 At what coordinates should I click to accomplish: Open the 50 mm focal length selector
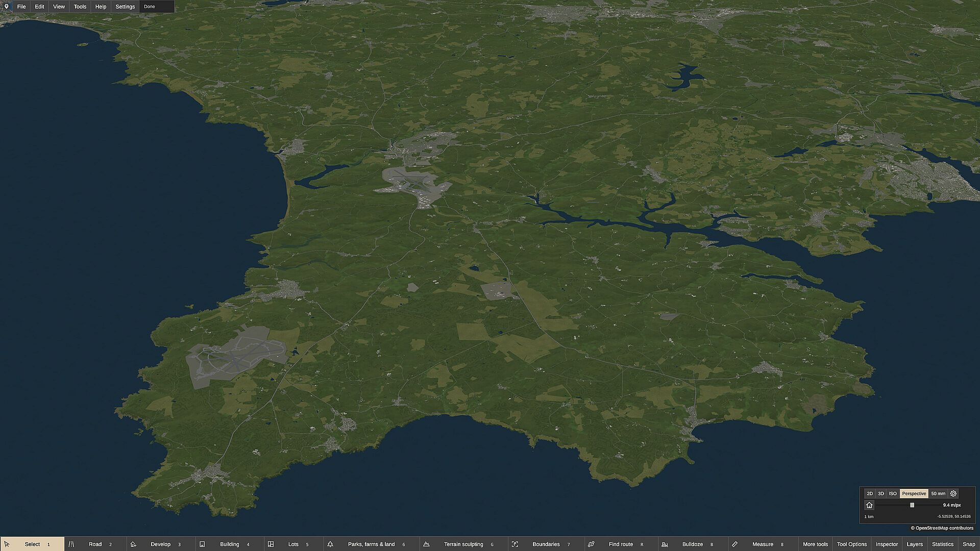(938, 493)
